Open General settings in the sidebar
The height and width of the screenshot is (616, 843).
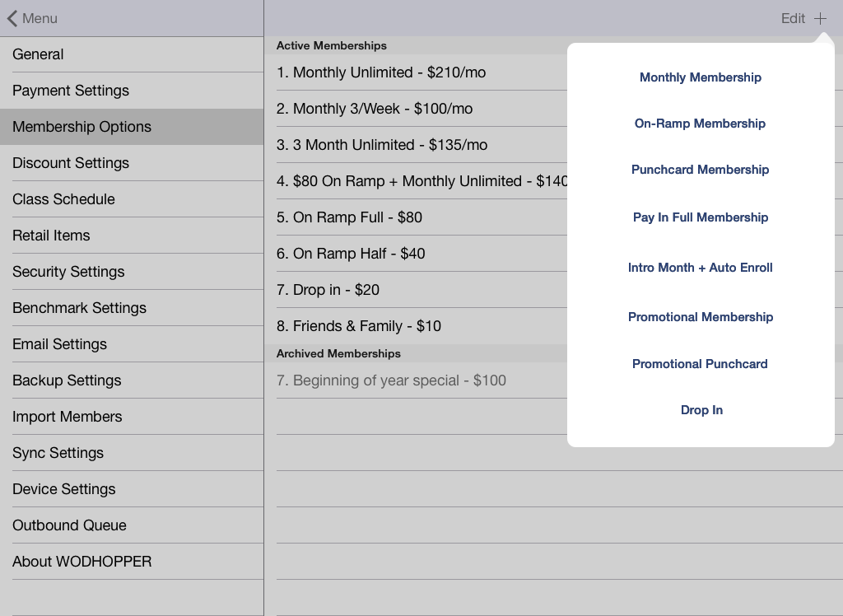132,54
